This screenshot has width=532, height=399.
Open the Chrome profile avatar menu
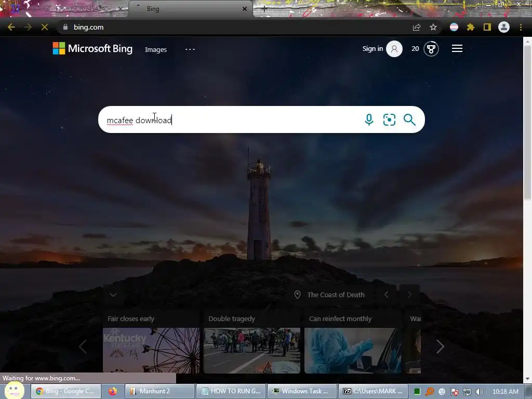[504, 27]
